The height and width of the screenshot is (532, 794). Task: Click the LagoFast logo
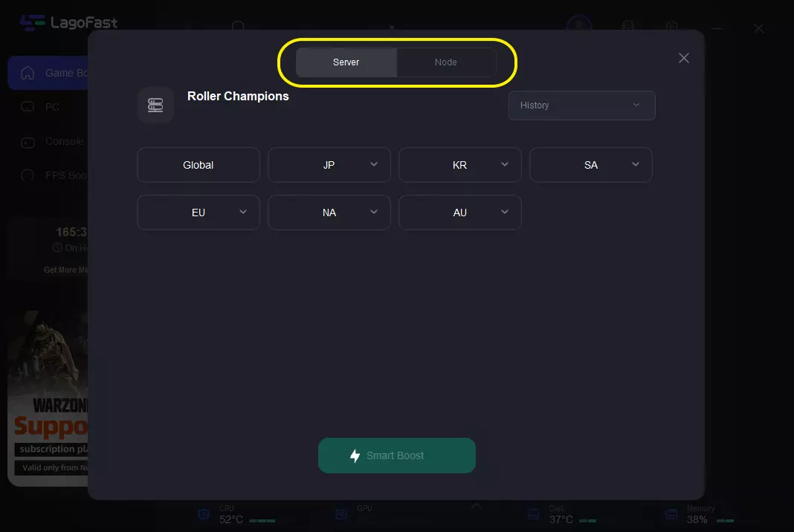pyautogui.click(x=68, y=23)
